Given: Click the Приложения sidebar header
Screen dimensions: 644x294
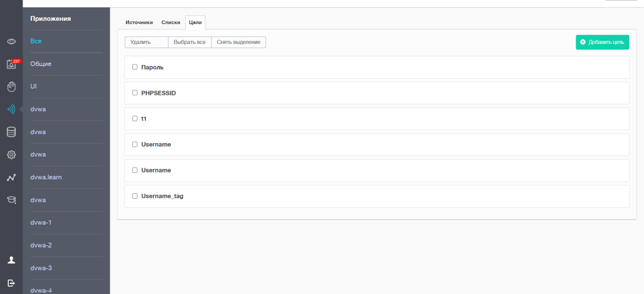Looking at the screenshot, I should 51,19.
